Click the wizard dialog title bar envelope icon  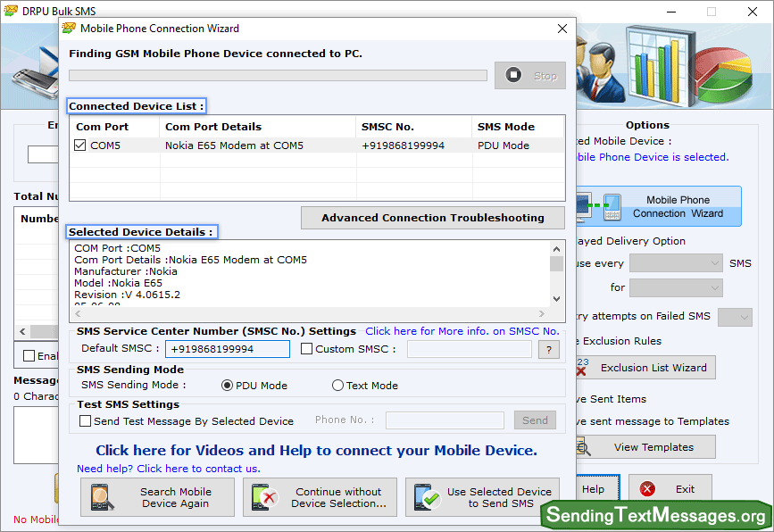(x=69, y=29)
